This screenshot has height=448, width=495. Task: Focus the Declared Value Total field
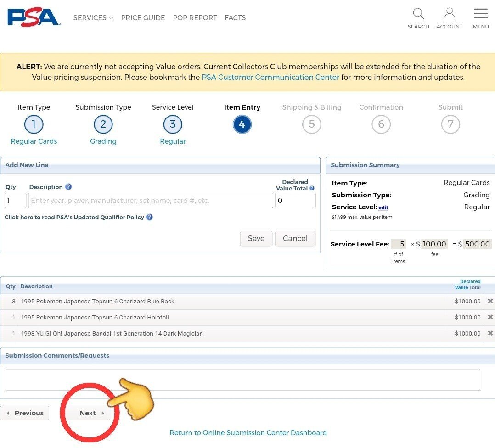point(295,200)
